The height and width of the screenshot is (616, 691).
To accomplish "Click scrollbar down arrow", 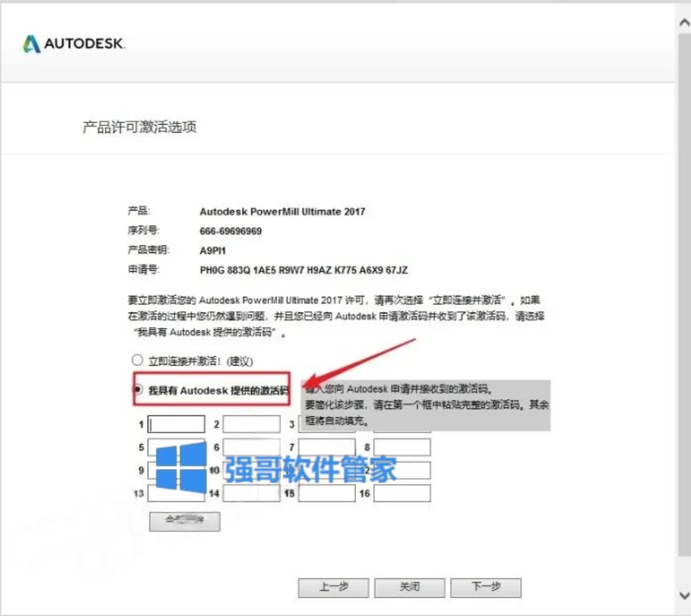I will pos(684,596).
